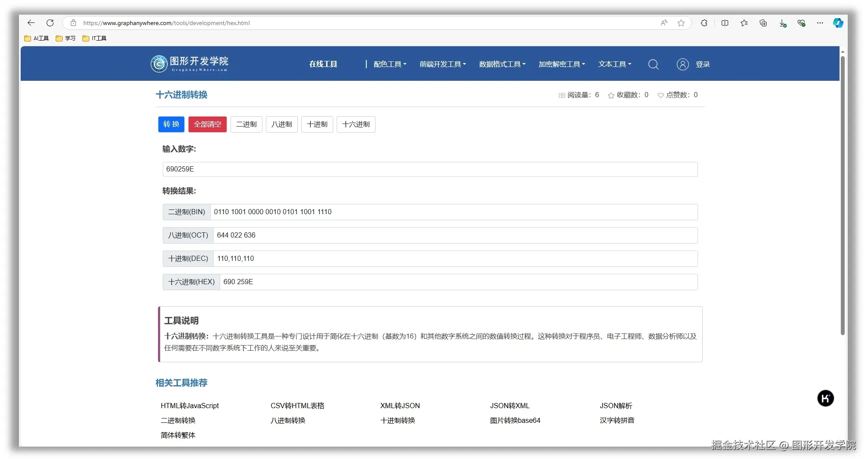This screenshot has width=868, height=463.
Task: Expand the 文本工具 dropdown menu
Action: [x=615, y=64]
